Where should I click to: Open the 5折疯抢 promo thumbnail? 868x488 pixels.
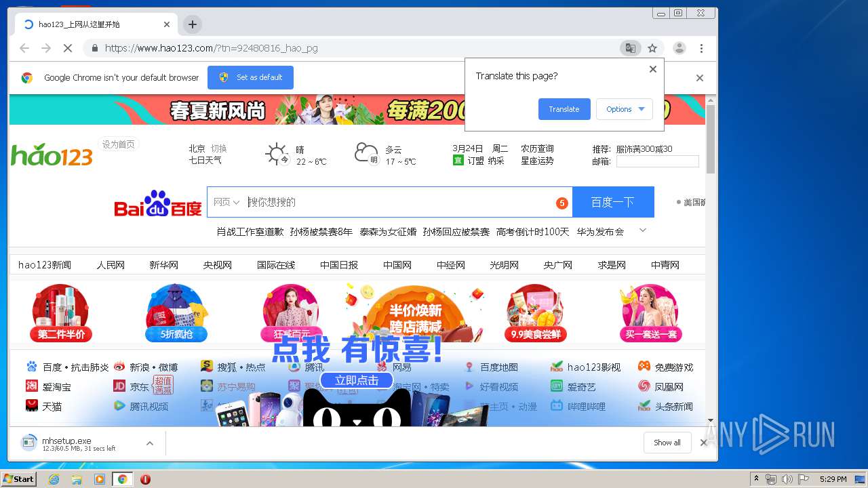click(x=176, y=313)
